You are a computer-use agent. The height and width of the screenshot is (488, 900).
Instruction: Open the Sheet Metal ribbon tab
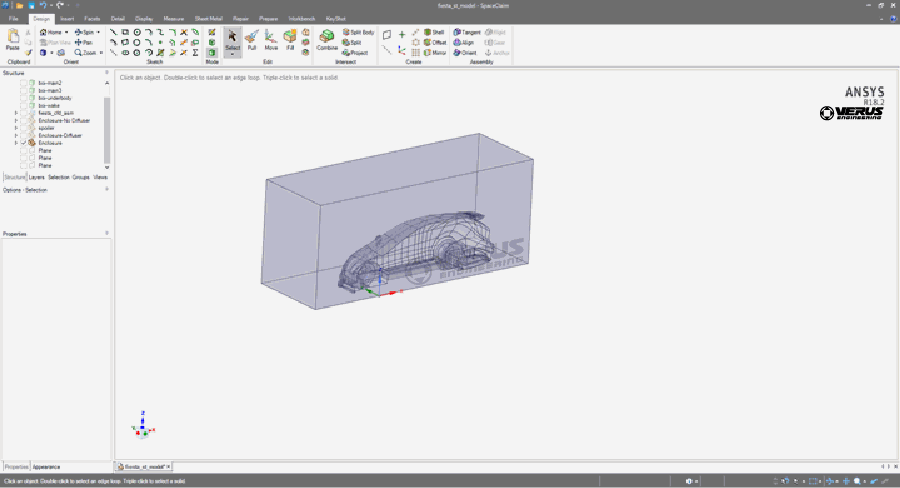[x=208, y=18]
